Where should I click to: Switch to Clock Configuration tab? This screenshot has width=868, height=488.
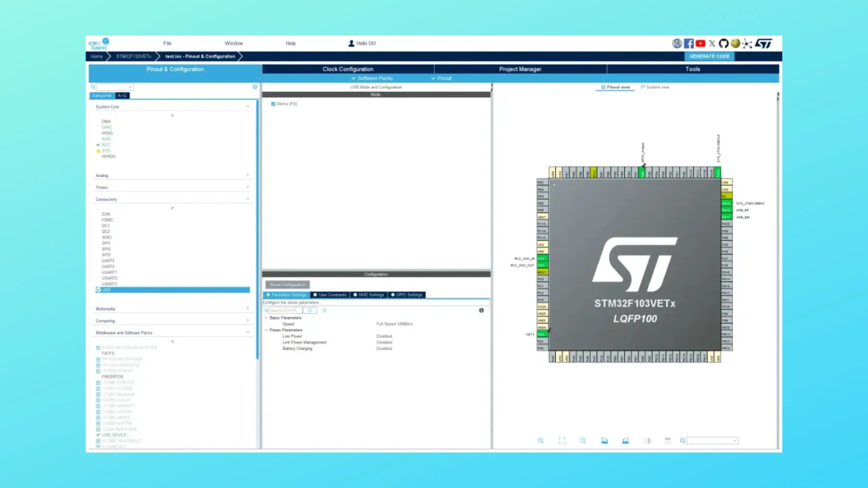click(x=348, y=69)
